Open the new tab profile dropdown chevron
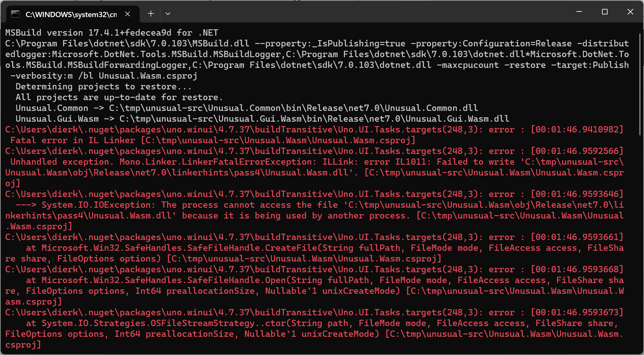644x355 pixels. coord(168,14)
